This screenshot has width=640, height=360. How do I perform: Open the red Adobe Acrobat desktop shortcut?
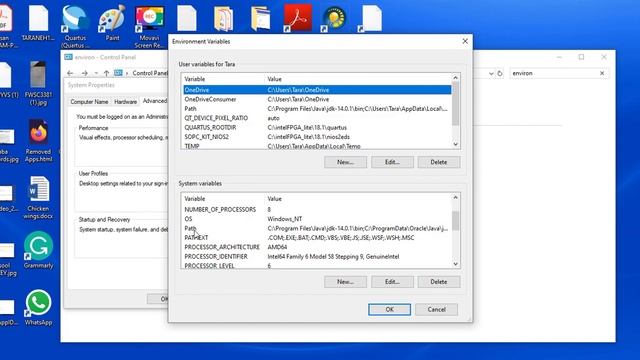coord(298,19)
